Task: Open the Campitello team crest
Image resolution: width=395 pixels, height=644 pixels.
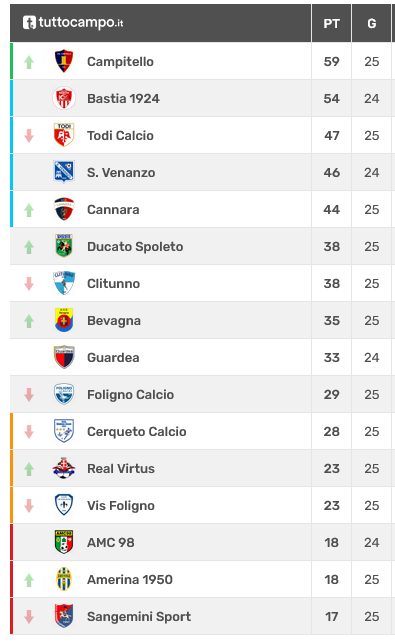Action: [x=64, y=61]
